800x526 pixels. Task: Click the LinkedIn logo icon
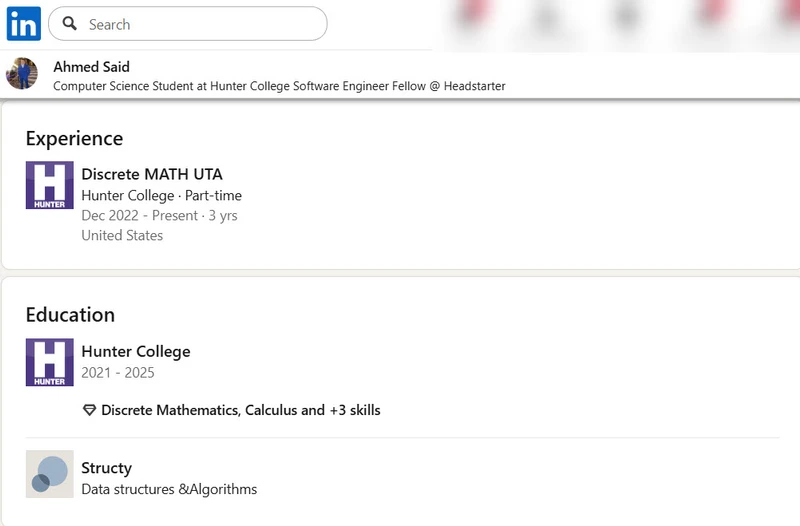[x=24, y=23]
